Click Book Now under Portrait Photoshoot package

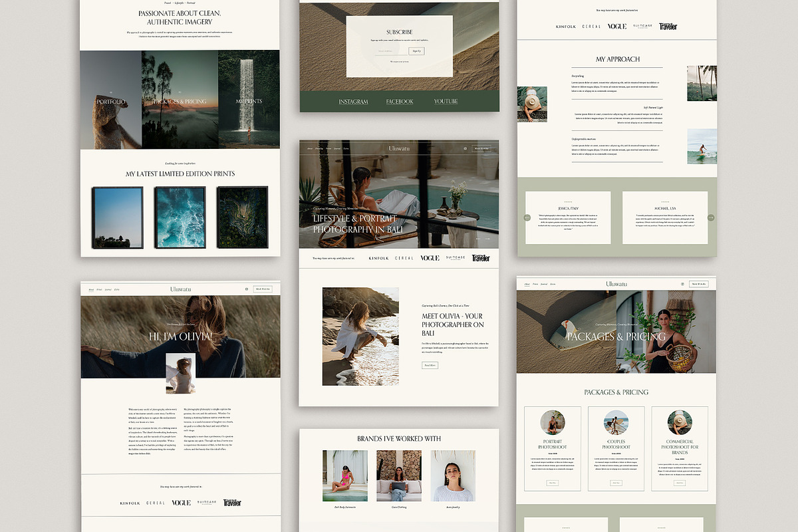point(552,483)
